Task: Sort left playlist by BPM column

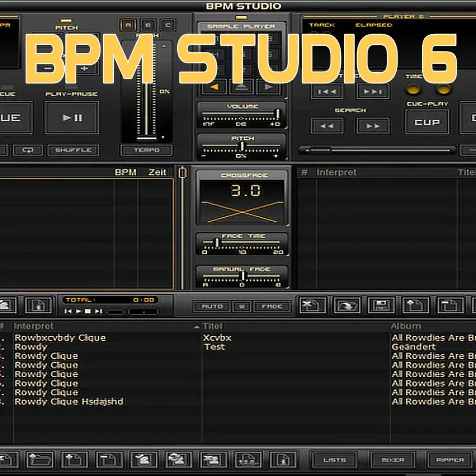Action: [x=125, y=172]
